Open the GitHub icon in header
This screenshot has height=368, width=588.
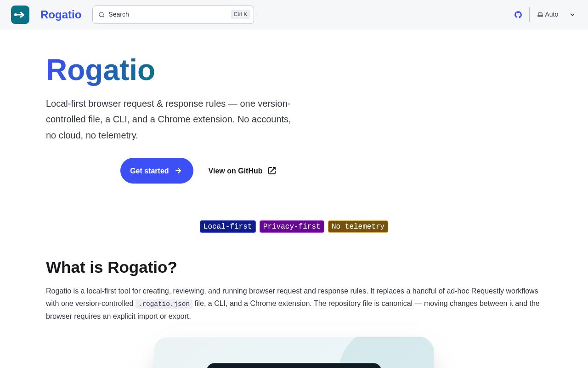(518, 15)
